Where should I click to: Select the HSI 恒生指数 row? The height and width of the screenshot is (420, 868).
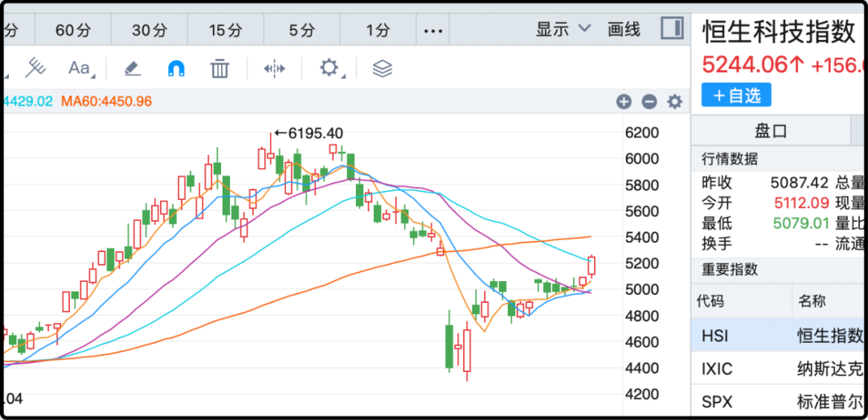click(778, 334)
